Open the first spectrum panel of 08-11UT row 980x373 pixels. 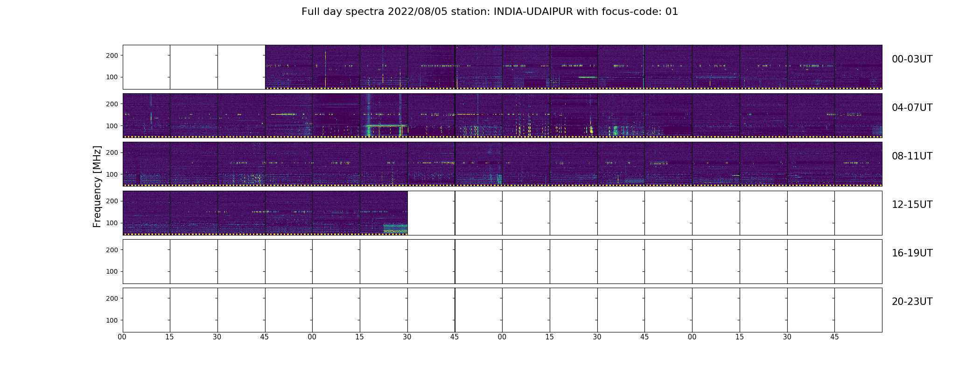coord(147,164)
